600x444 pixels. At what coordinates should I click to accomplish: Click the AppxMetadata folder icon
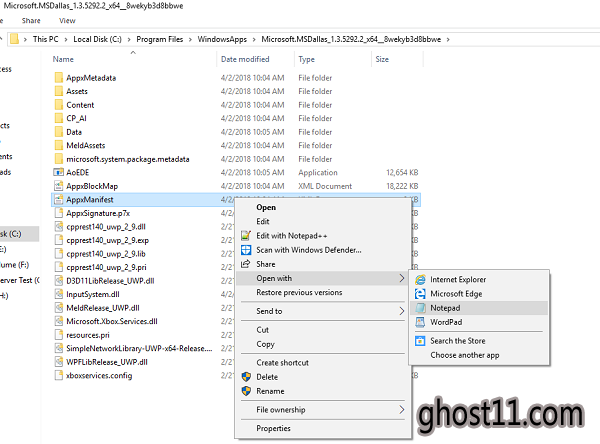pos(59,78)
